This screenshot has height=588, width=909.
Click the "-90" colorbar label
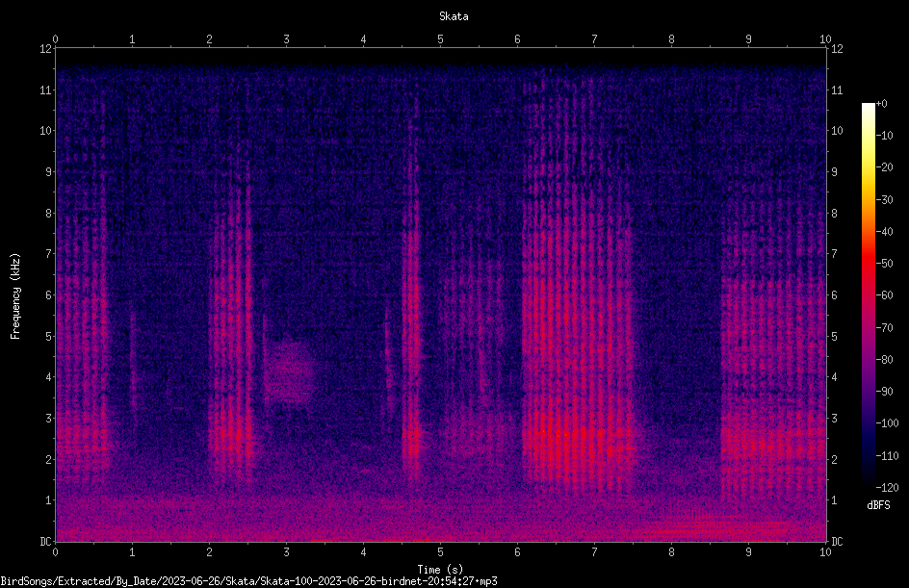click(884, 392)
